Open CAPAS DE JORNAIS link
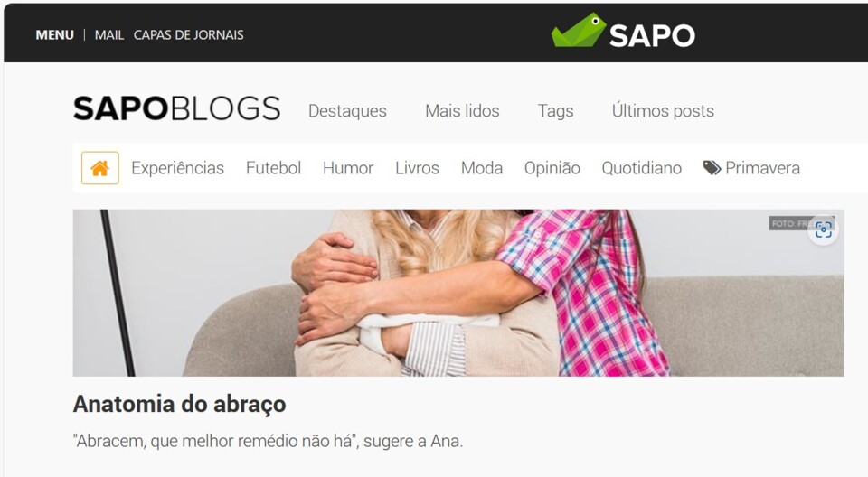This screenshot has width=868, height=477. [188, 35]
